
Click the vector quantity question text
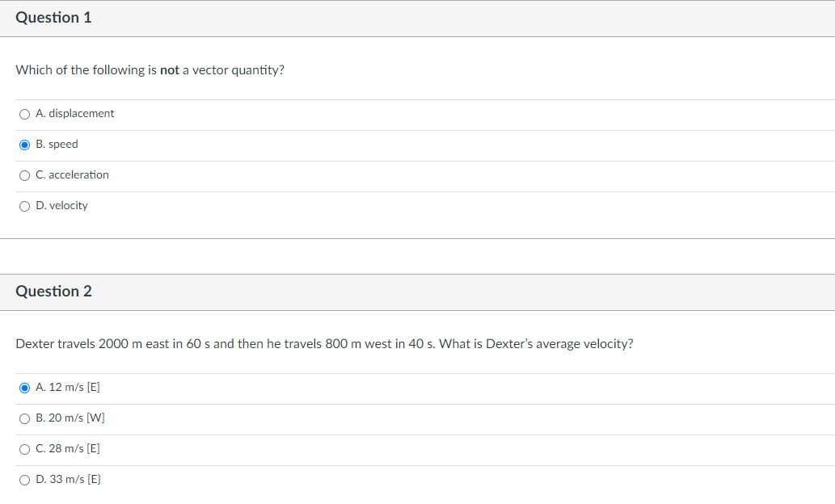(150, 70)
